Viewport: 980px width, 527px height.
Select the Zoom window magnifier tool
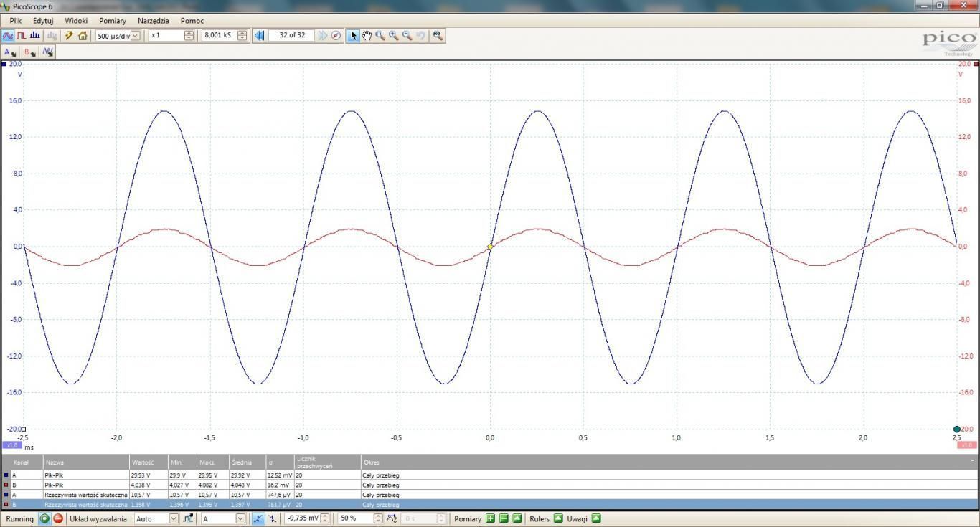[x=380, y=35]
